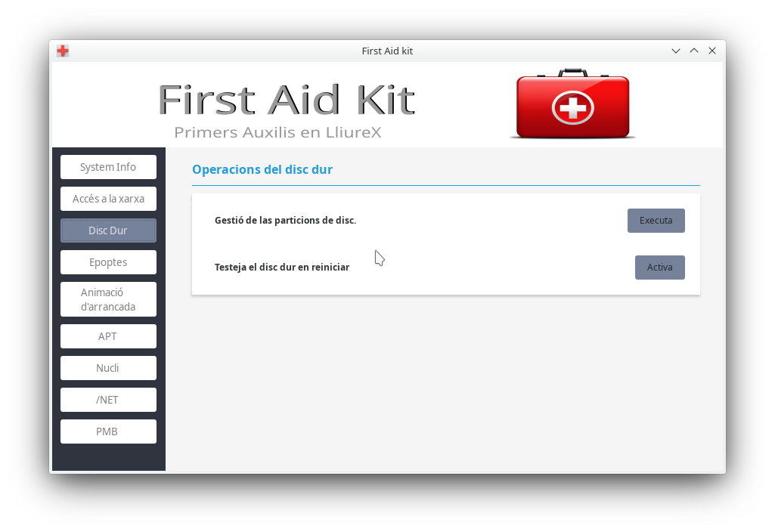Close the First Aid kit window
Screen dimensions: 775x532
[712, 51]
